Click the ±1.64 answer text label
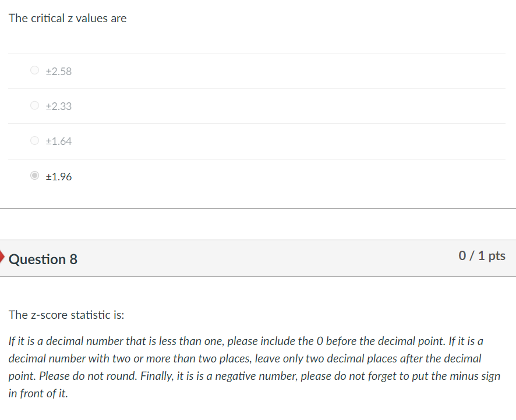 58,141
